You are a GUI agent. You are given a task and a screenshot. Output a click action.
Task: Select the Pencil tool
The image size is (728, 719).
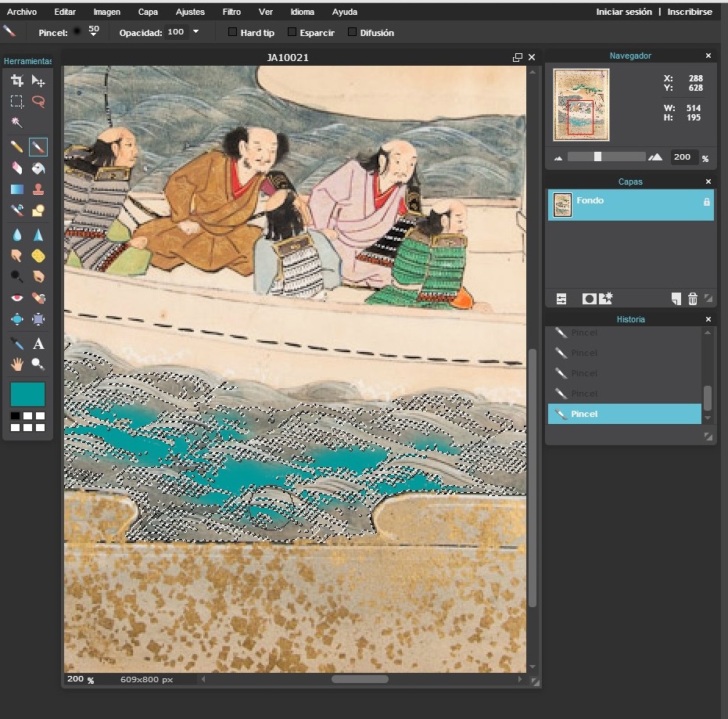(17, 147)
